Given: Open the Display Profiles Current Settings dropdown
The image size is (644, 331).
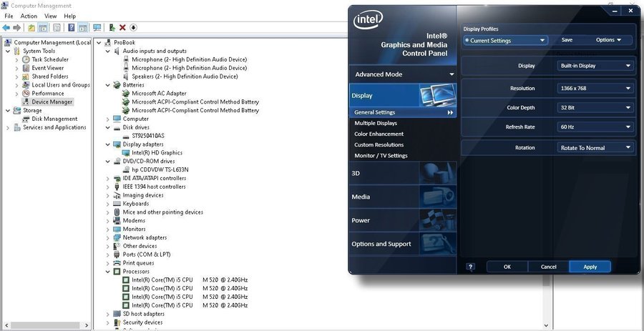Looking at the screenshot, I should (506, 40).
